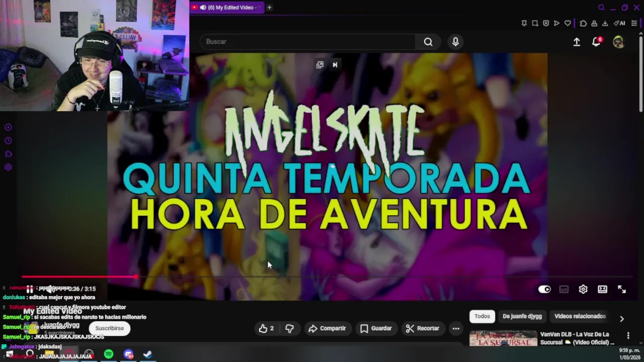Focus the Buscar search field
This screenshot has width=644, height=362.
coord(308,42)
